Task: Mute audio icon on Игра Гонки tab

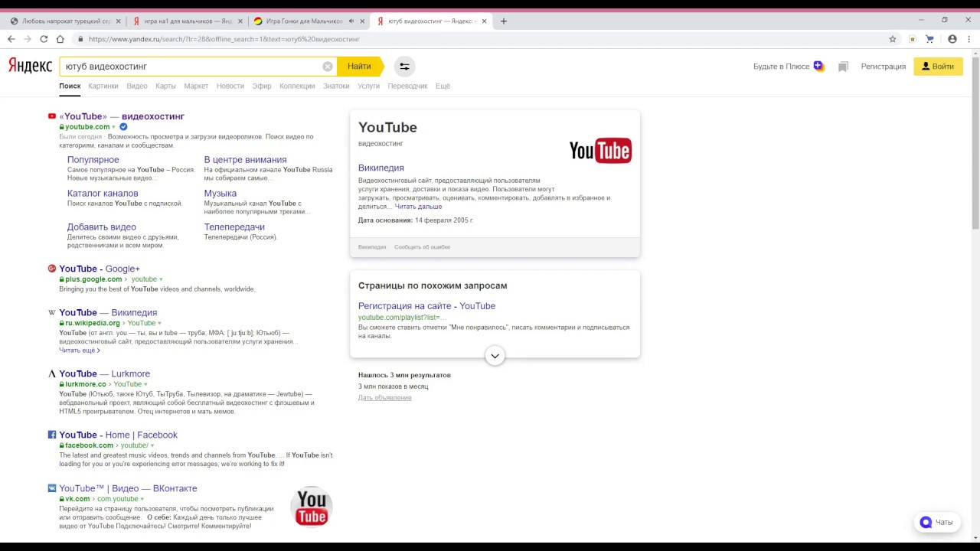Action: pyautogui.click(x=351, y=21)
